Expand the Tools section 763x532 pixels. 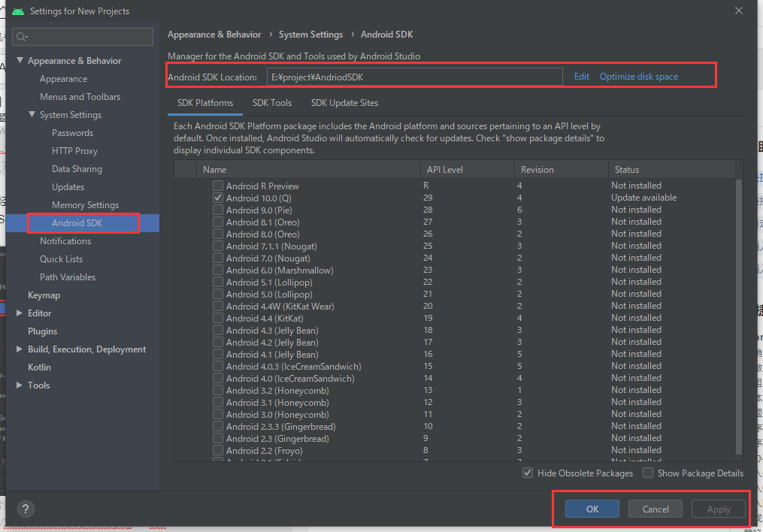pyautogui.click(x=20, y=385)
